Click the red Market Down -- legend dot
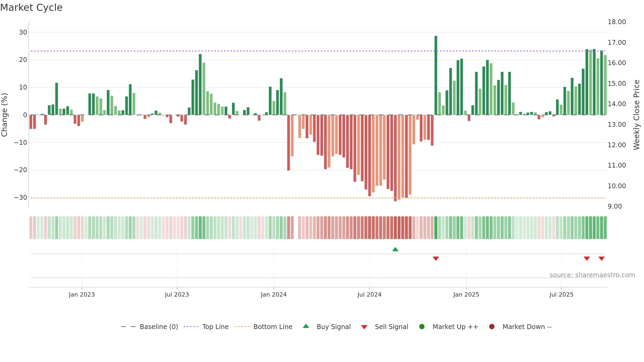This screenshot has width=644, height=362. [492, 327]
